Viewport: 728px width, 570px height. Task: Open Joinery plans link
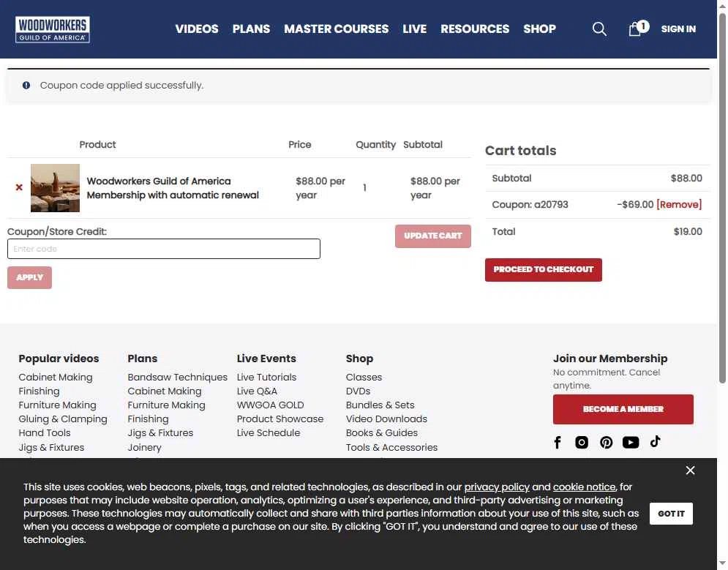pyautogui.click(x=144, y=448)
